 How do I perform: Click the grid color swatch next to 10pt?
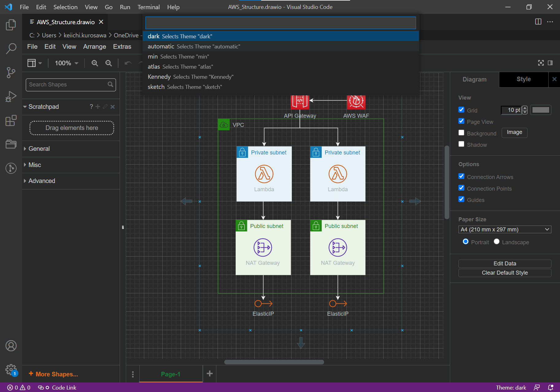coord(540,110)
